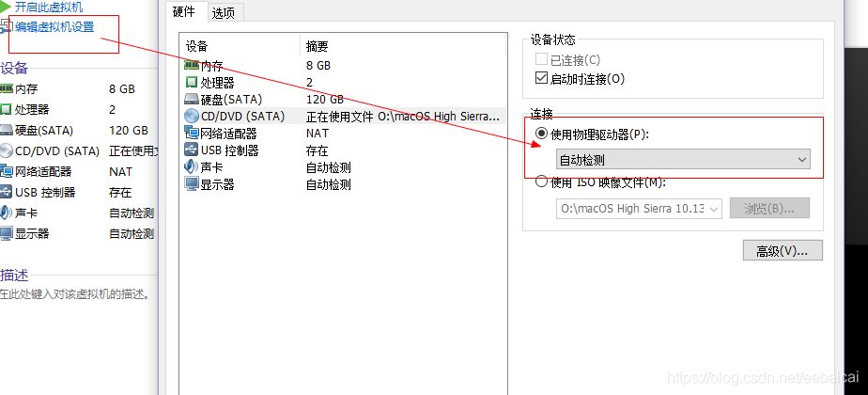
Task: Select CD/DVD (SATA) row text in hardware list
Action: click(x=242, y=117)
